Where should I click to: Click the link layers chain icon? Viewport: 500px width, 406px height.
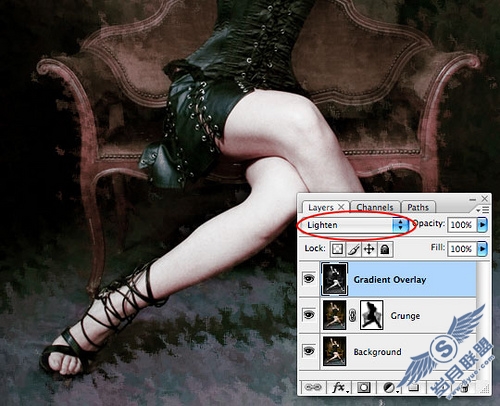click(x=313, y=387)
